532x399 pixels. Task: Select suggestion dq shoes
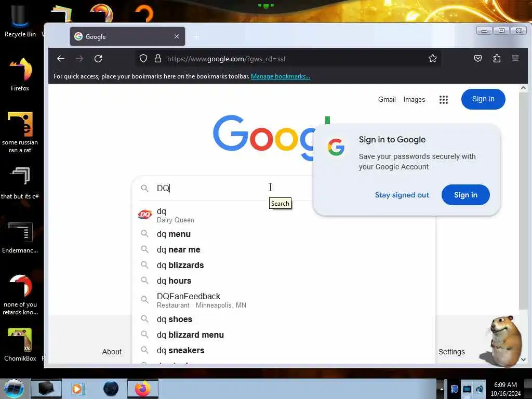click(x=283, y=320)
